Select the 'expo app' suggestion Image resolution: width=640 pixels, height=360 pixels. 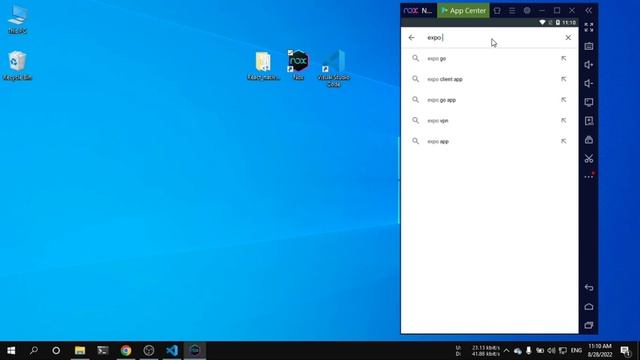[489, 141]
